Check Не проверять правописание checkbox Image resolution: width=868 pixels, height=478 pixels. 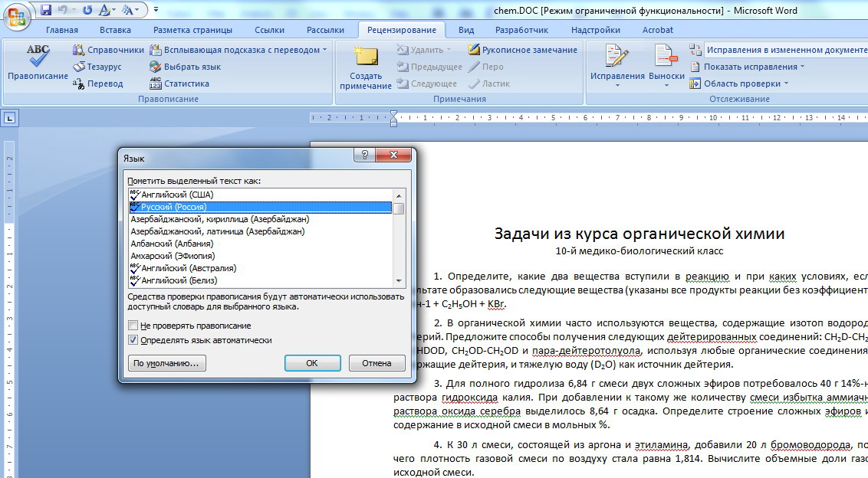click(133, 326)
